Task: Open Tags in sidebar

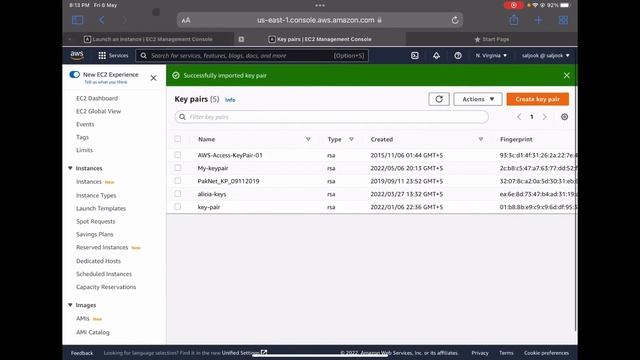Action: (x=82, y=137)
